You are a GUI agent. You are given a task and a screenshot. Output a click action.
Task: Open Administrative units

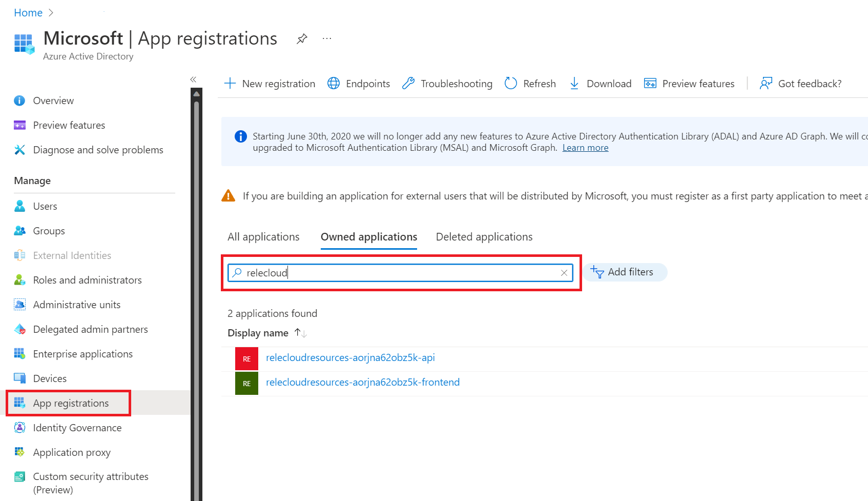tap(76, 305)
